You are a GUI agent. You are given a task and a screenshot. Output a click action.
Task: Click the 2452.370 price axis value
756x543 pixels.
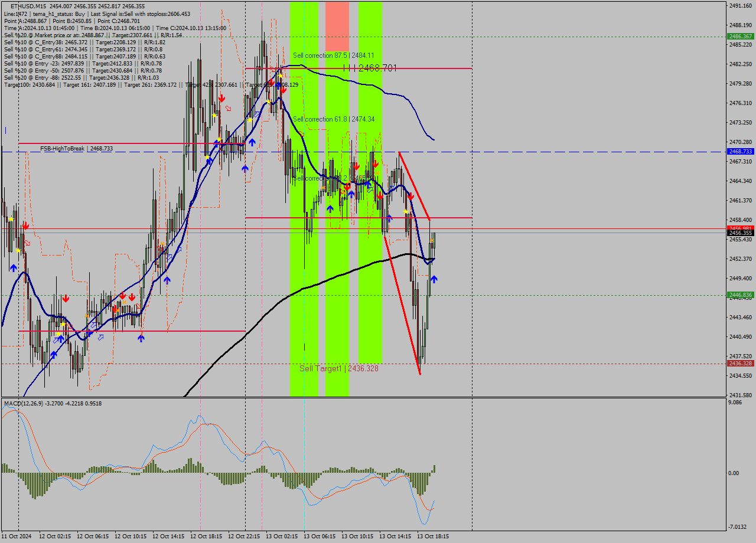click(741, 259)
